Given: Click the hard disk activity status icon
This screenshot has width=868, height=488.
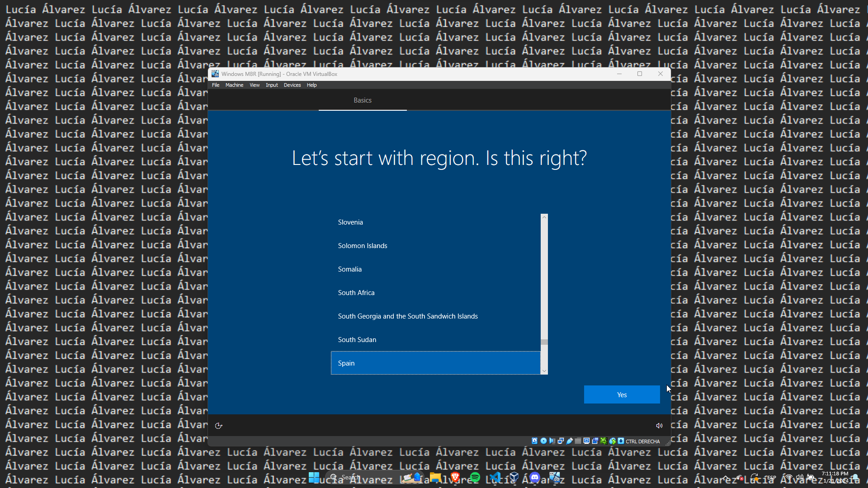Looking at the screenshot, I should point(535,441).
